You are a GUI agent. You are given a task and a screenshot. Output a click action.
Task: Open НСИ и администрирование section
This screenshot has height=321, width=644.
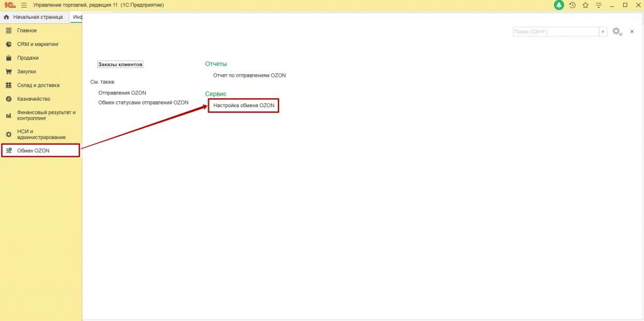tap(42, 135)
